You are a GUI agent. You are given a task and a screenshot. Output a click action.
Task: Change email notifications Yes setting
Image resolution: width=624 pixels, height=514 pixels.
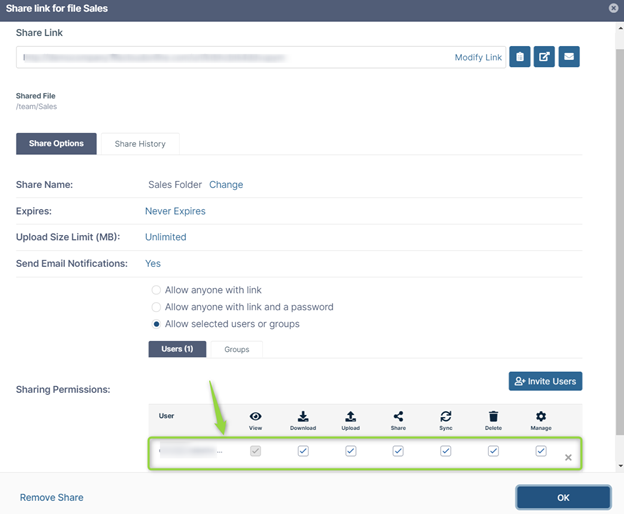(x=153, y=263)
